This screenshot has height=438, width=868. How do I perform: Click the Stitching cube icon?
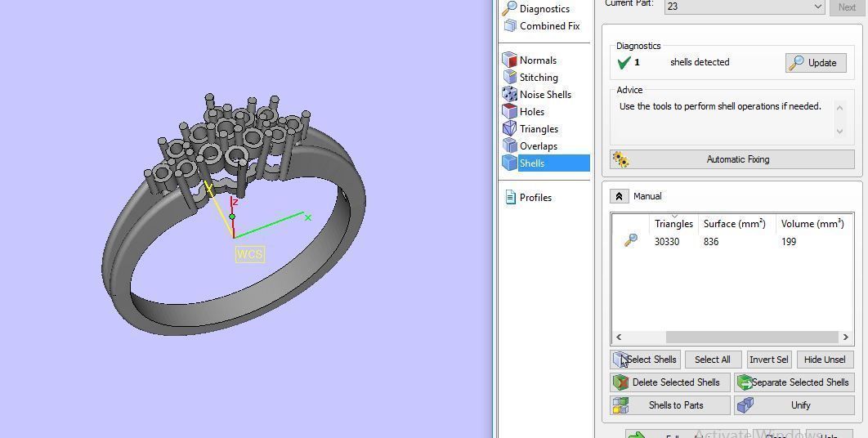(509, 77)
